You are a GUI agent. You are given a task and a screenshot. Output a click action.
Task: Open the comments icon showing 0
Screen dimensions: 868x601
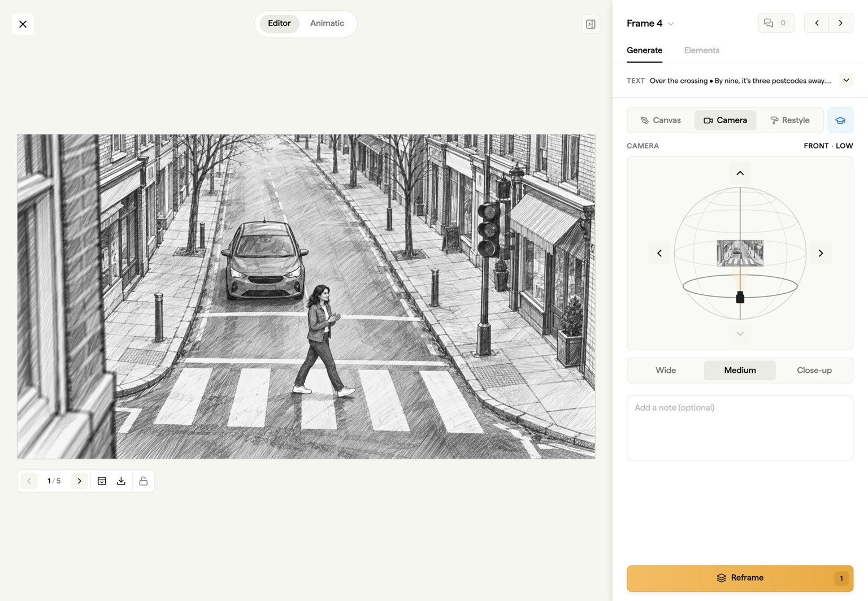click(776, 23)
